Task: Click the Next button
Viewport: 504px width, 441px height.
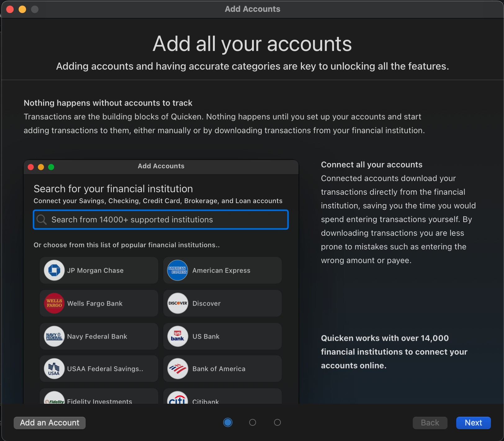Action: pos(473,423)
